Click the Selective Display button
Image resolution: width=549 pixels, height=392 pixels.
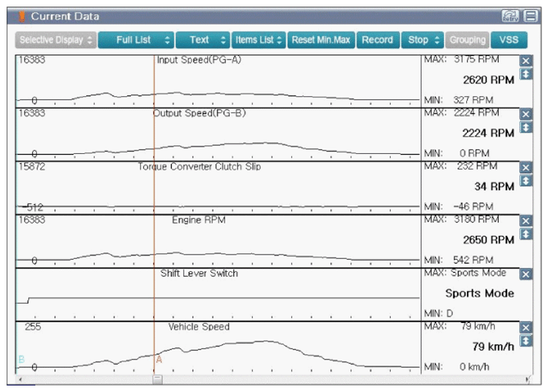55,40
